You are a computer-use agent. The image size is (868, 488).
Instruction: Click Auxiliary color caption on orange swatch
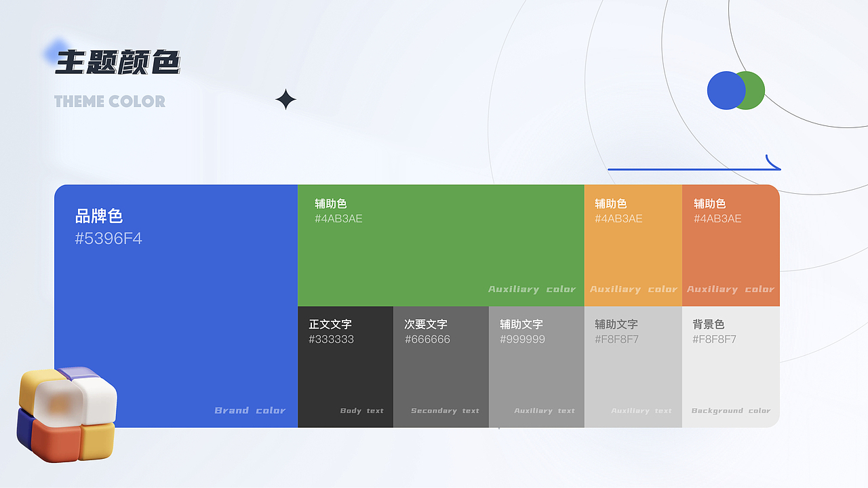point(633,289)
